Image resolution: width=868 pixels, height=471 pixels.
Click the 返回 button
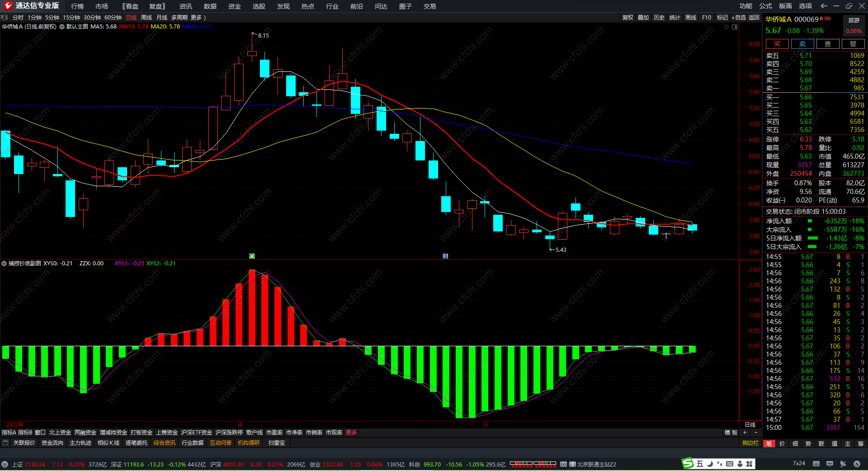[754, 18]
